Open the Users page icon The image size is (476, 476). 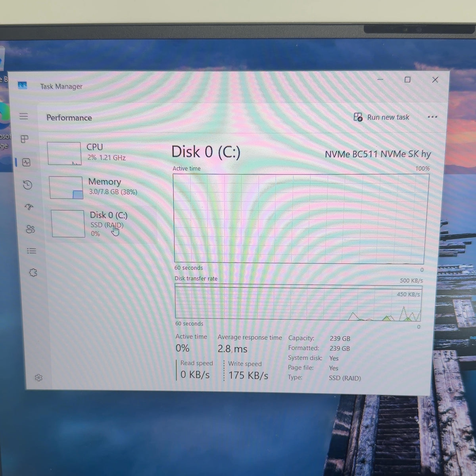point(31,229)
